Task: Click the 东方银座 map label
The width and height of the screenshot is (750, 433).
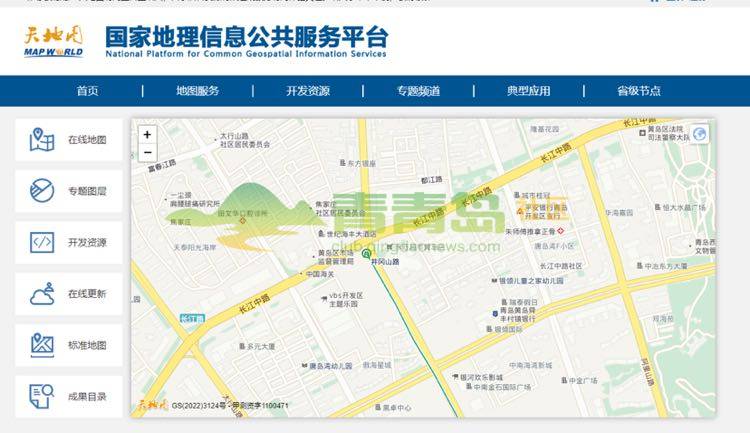Action: (x=361, y=163)
